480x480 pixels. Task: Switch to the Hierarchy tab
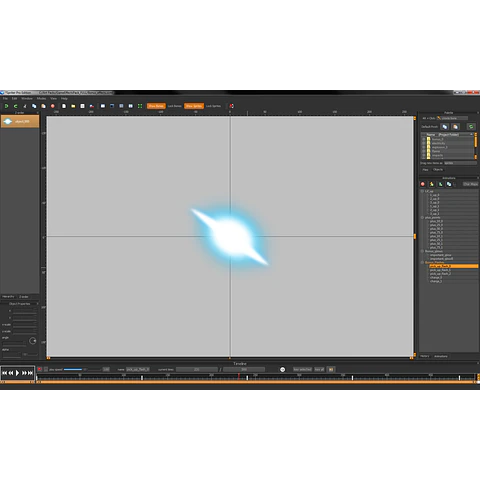(x=8, y=296)
